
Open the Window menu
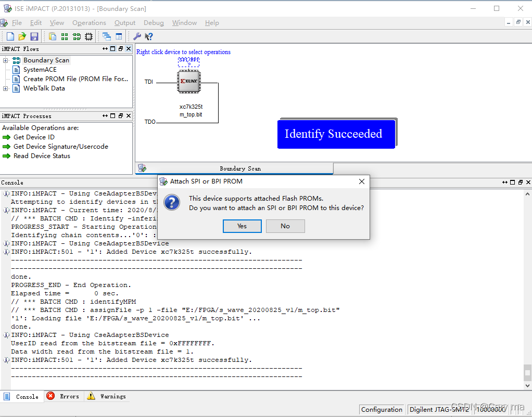(184, 23)
